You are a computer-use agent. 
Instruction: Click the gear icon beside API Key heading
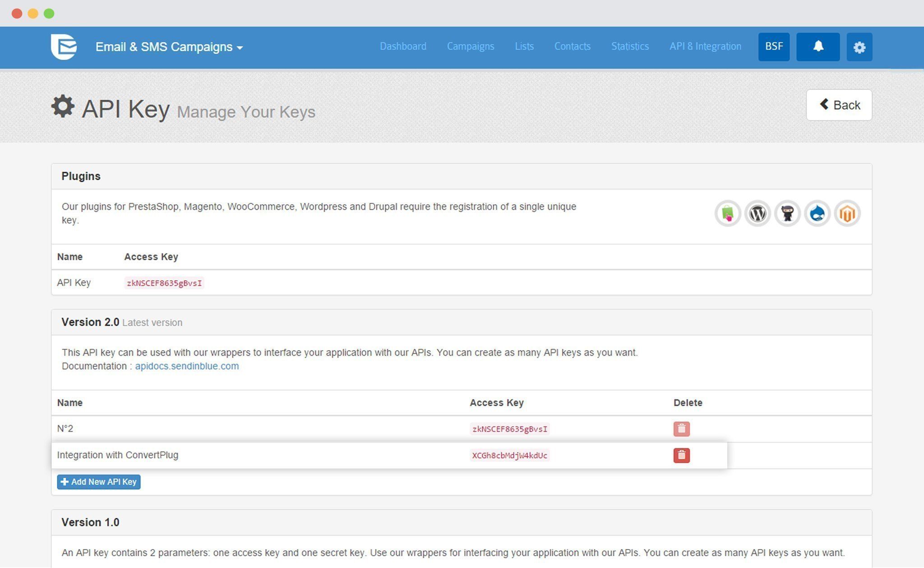[63, 106]
